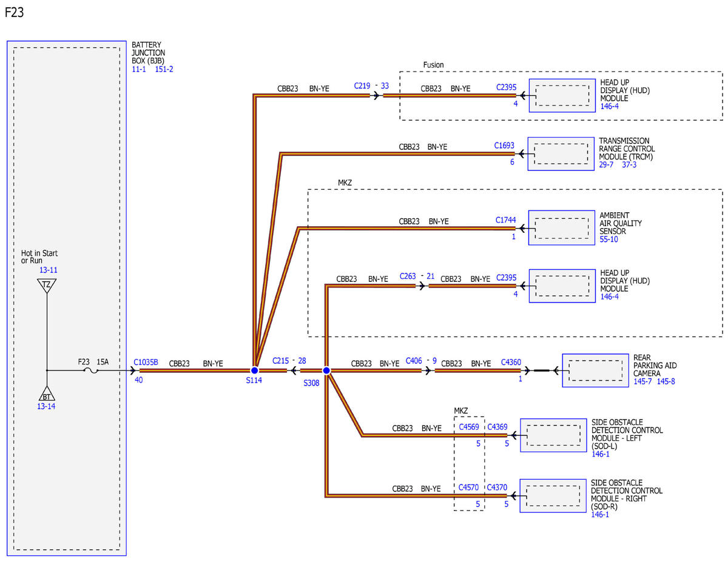The width and height of the screenshot is (728, 562).
Task: Click the Ambient Air Quality Sensor component
Action: [x=562, y=228]
